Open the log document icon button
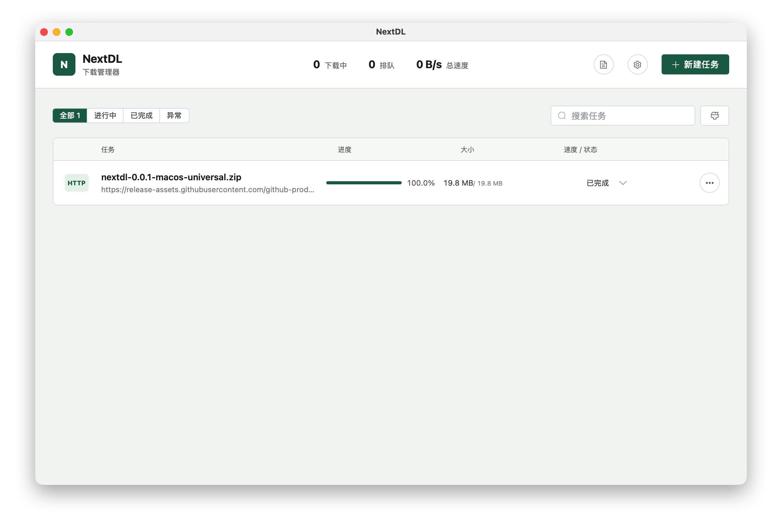The height and width of the screenshot is (532, 782). 603,65
